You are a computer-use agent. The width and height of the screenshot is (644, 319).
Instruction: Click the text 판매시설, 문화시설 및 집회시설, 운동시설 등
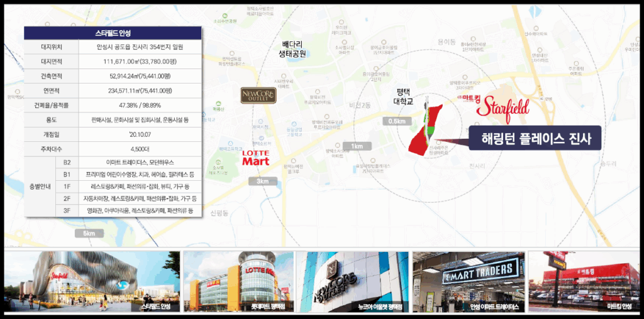point(140,120)
